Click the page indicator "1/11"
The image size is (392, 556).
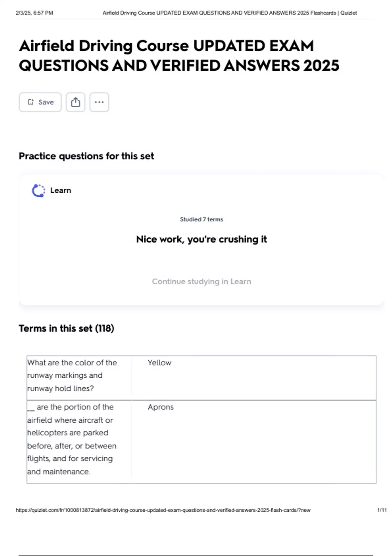coord(381,509)
